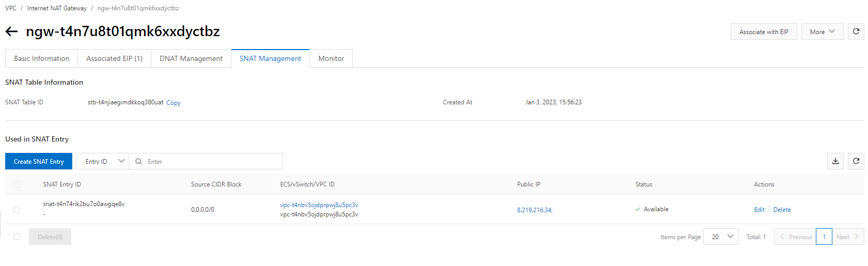868x266 pixels.
Task: Copy the SNAT Table ID
Action: click(173, 103)
